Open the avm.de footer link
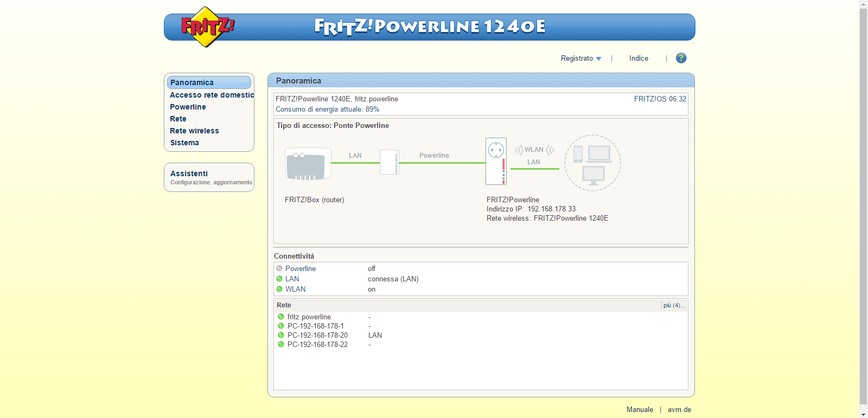Screen dimensions: 868x418 click(679, 410)
